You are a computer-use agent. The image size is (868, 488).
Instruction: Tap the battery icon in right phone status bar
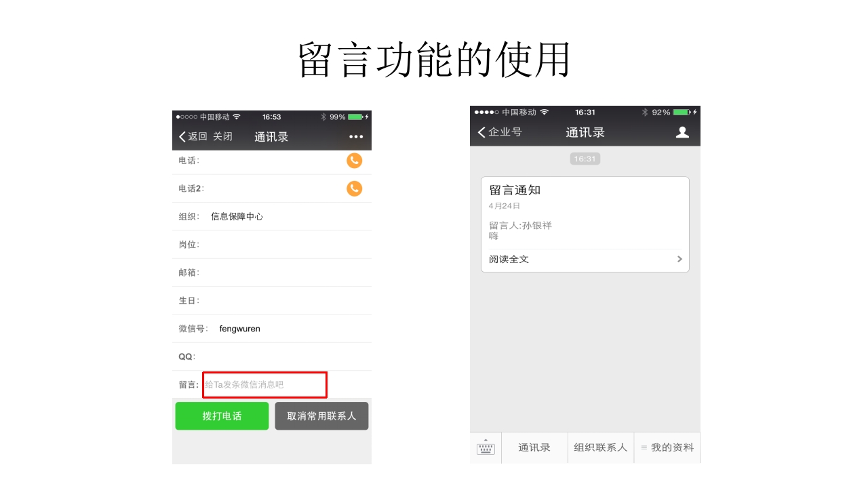click(x=681, y=113)
